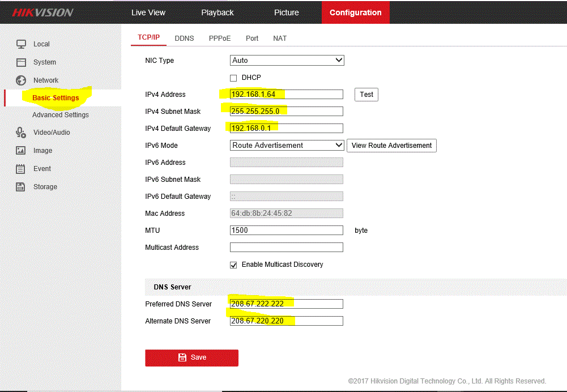567x392 pixels.
Task: Open the NIC Type dropdown
Action: coord(287,61)
